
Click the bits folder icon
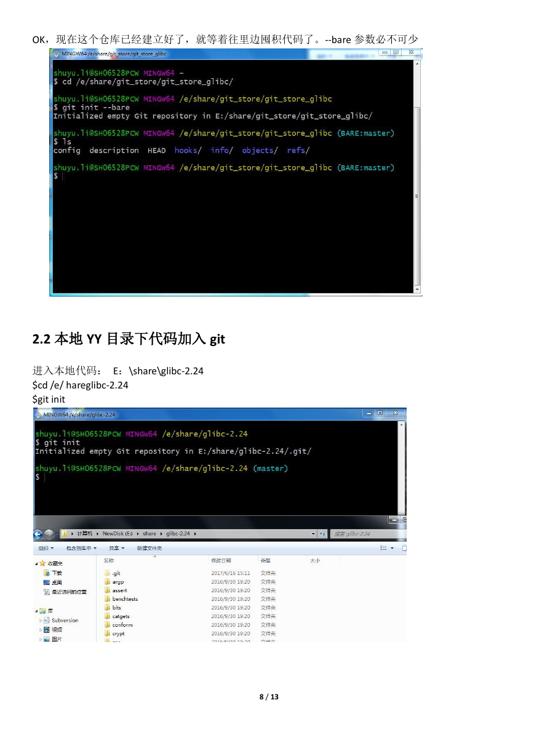point(107,608)
